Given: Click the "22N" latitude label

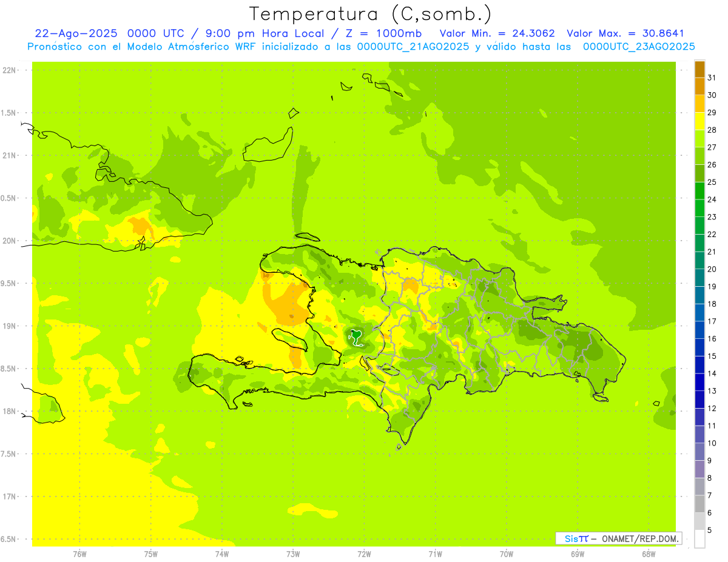Looking at the screenshot, I should click(9, 70).
